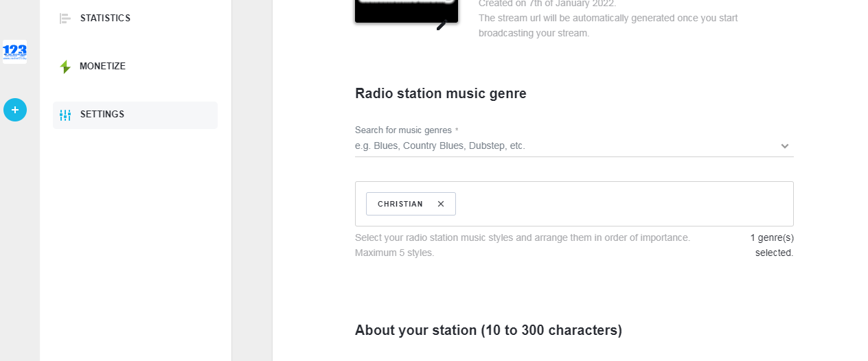Image resolution: width=868 pixels, height=361 pixels.
Task: Click the blue plus add-station button
Action: pyautogui.click(x=15, y=110)
